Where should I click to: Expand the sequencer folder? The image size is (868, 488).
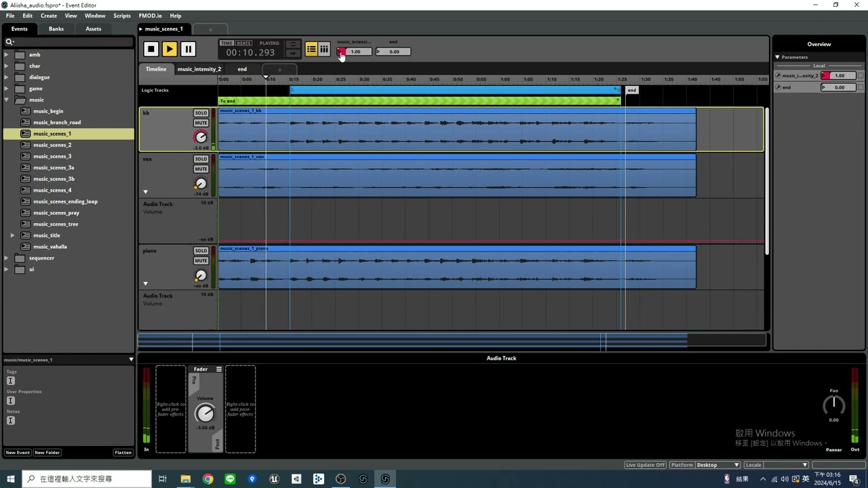7,258
